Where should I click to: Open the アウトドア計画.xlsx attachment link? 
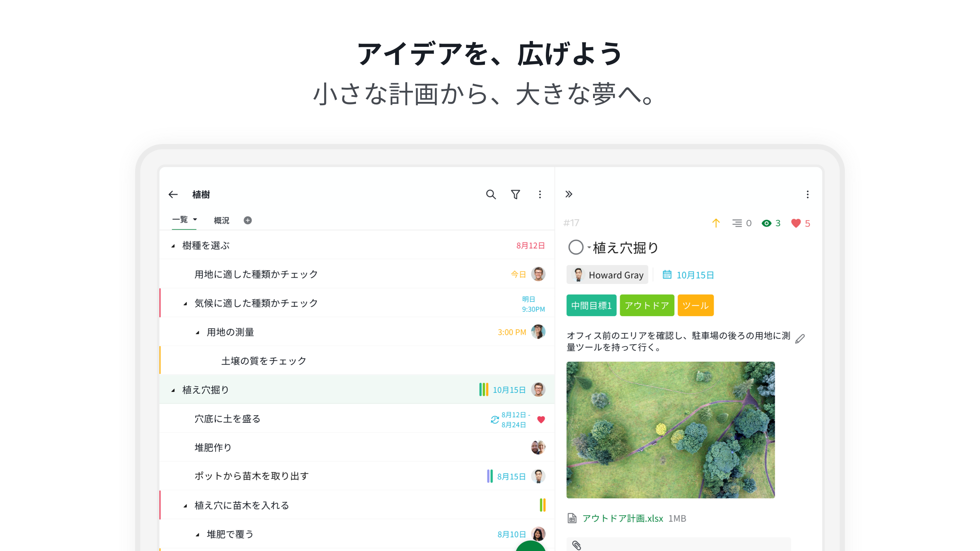[x=623, y=518]
